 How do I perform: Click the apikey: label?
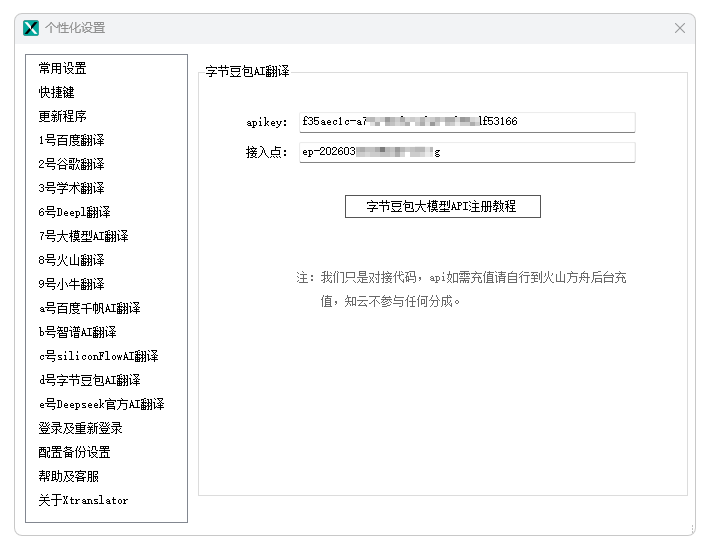point(266,122)
